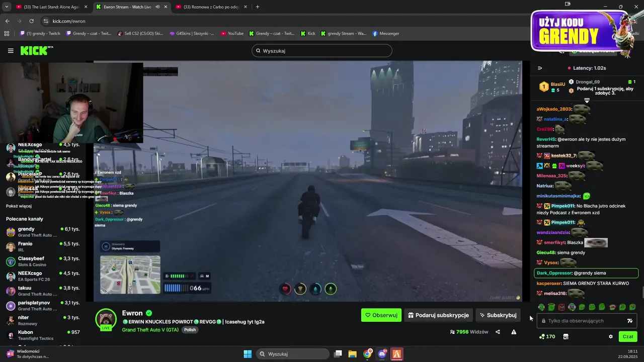Reload the page

click(x=31, y=21)
